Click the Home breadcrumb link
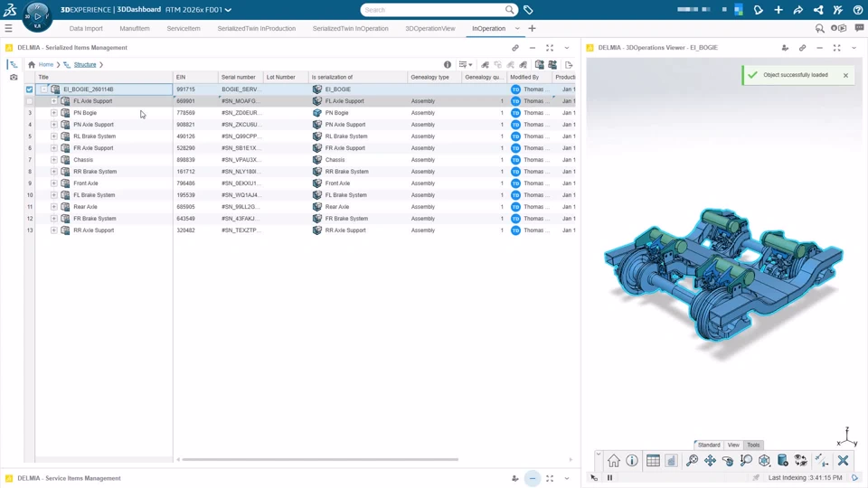This screenshot has width=868, height=488. point(45,65)
